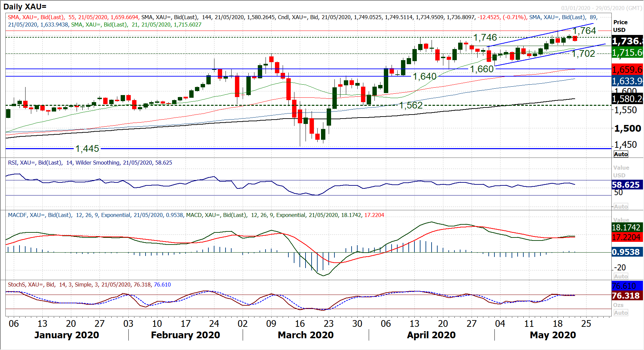Select the MACDF indicator legend text
Image resolution: width=644 pixels, height=350 pixels.
click(x=196, y=215)
